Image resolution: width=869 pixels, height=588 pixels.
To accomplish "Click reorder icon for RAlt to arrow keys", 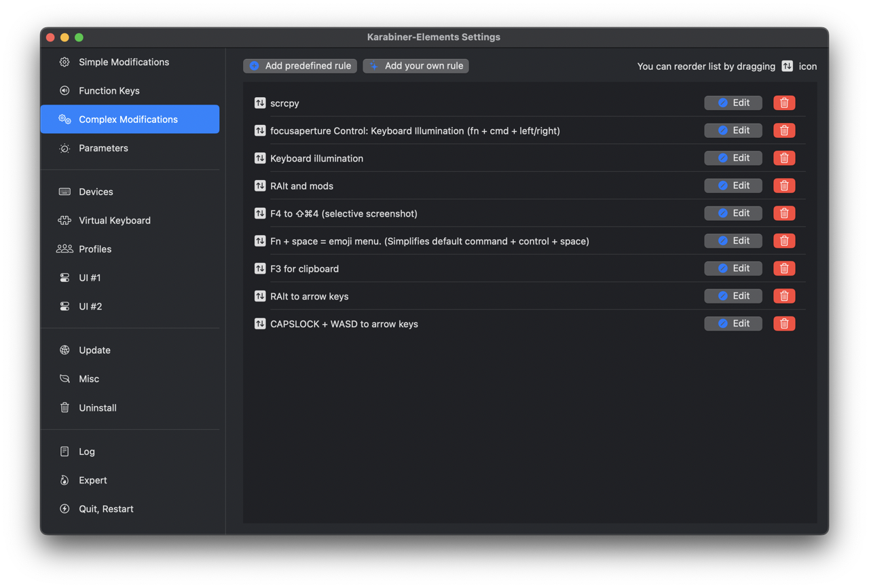I will [260, 296].
